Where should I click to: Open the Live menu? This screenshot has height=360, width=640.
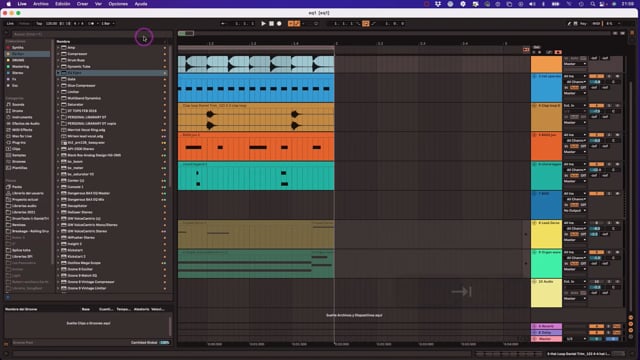click(x=22, y=4)
